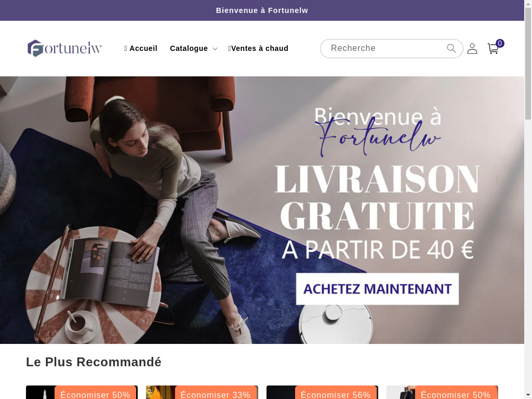The image size is (532, 399).
Task: Click the Livraison Gratuite hero banner image
Action: [262, 210]
